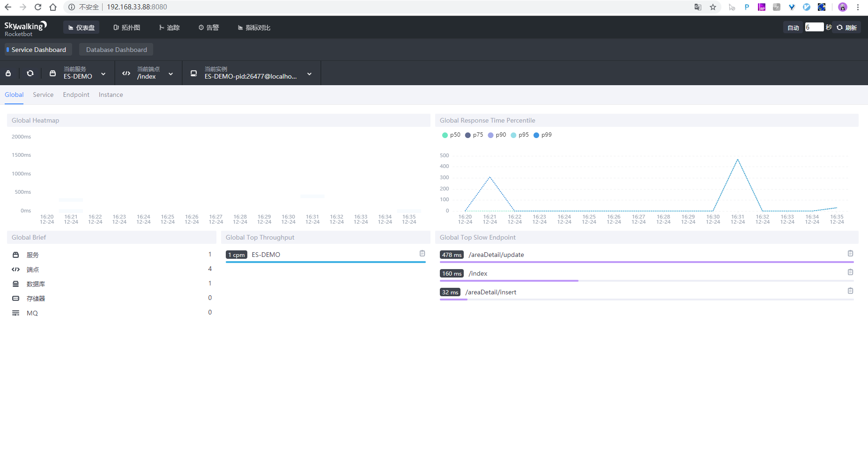
Task: Click the translate page icon in the address bar
Action: point(698,7)
